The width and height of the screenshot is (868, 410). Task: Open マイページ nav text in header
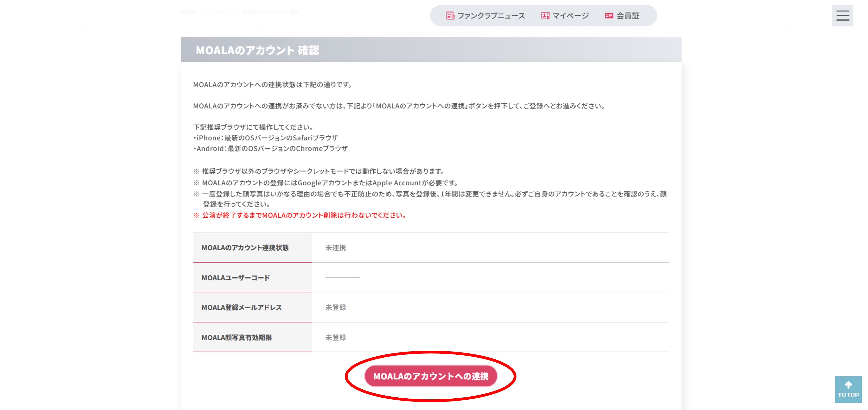pyautogui.click(x=571, y=16)
